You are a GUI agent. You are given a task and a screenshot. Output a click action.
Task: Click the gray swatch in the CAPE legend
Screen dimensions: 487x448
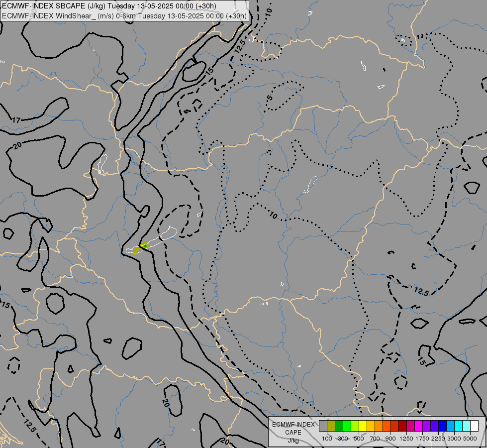click(x=323, y=426)
